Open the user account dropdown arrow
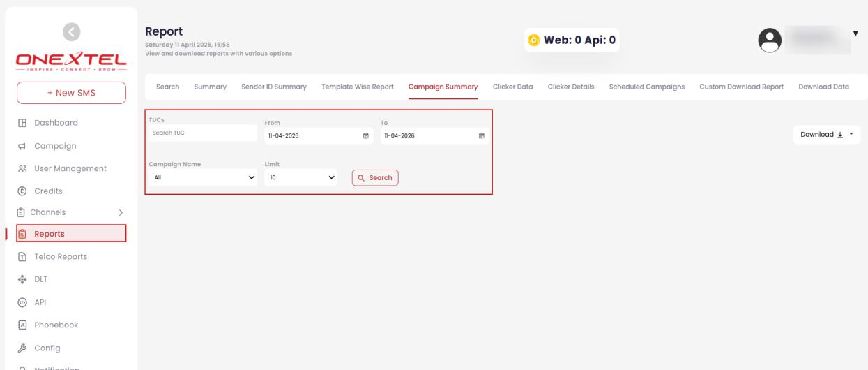Screen dimensions: 868x370 (x=855, y=33)
